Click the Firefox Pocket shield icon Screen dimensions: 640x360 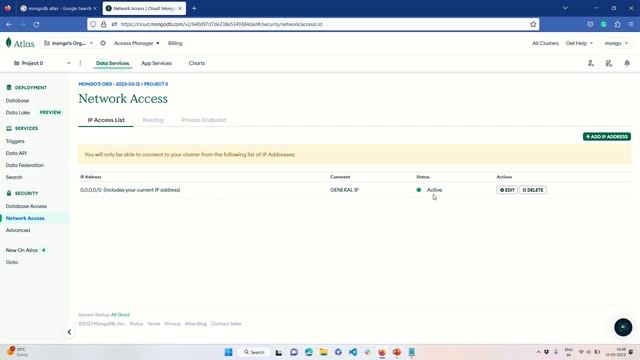click(590, 24)
